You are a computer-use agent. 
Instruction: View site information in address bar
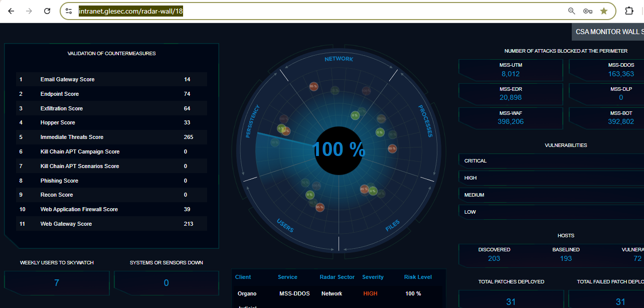[x=69, y=11]
